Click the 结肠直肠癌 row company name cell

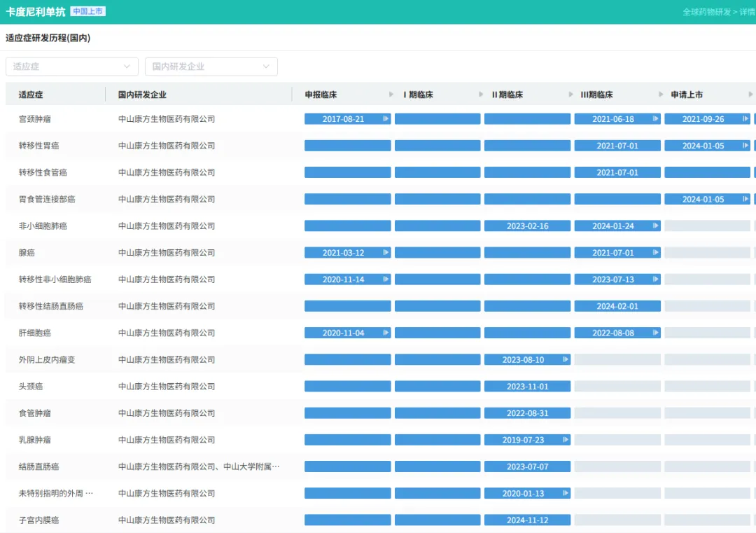(x=199, y=467)
